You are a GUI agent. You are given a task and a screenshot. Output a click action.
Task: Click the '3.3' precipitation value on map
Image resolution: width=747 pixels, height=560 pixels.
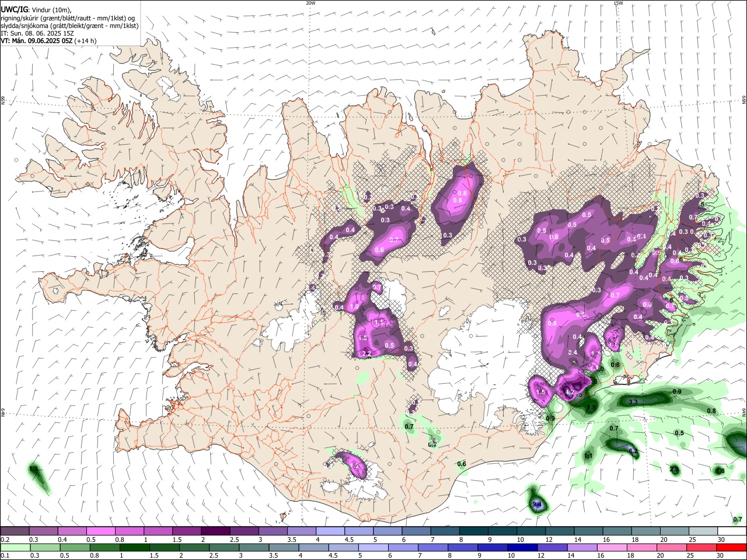(633, 402)
